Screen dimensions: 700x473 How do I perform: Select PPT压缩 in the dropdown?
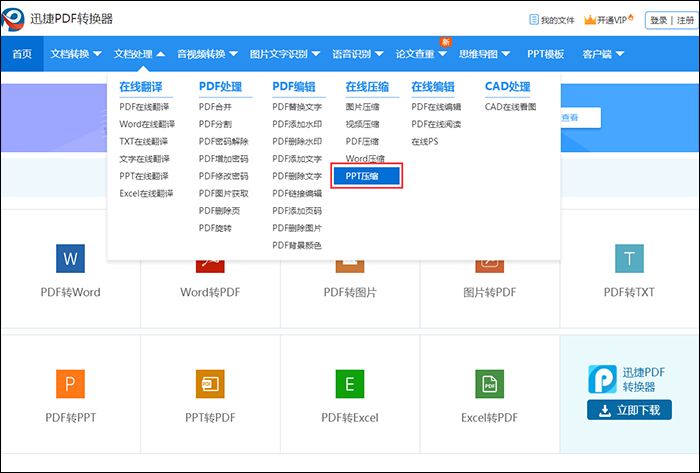click(x=367, y=176)
